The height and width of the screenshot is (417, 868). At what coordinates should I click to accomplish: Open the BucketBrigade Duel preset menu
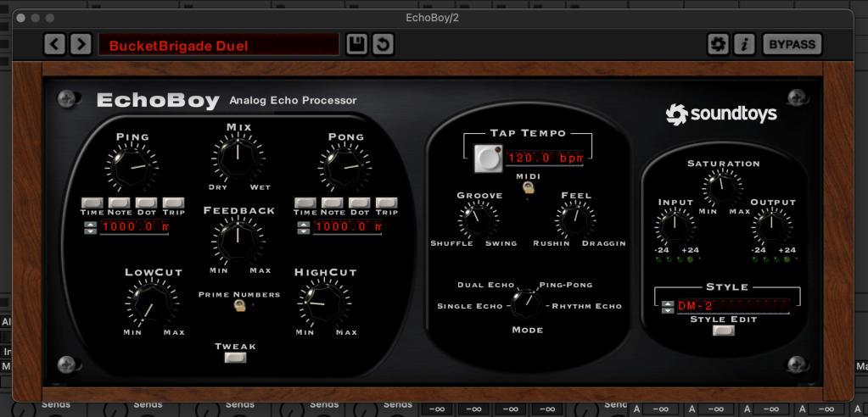point(218,45)
